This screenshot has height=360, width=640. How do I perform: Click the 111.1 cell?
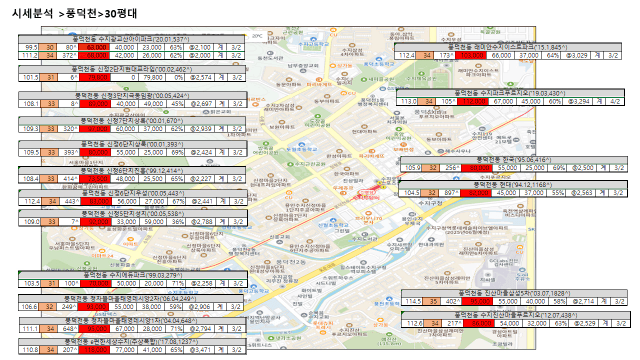click(x=30, y=329)
